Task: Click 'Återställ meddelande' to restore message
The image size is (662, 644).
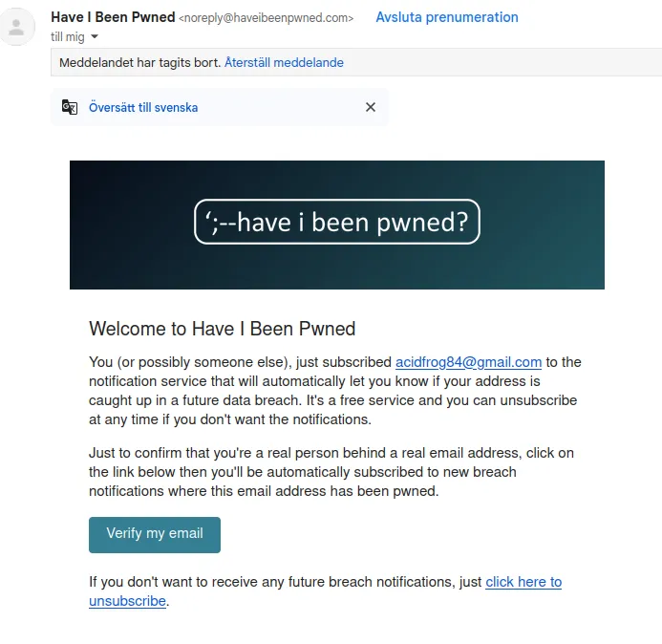Action: pos(284,62)
